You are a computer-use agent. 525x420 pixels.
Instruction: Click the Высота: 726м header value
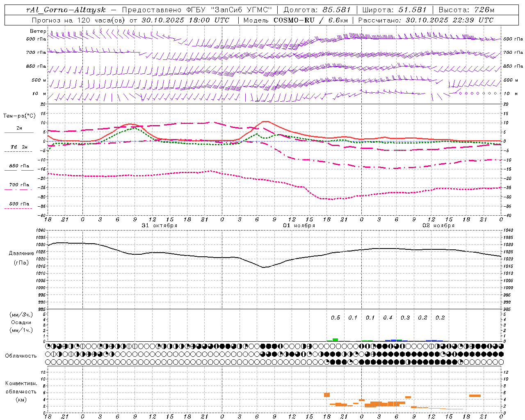click(x=466, y=10)
